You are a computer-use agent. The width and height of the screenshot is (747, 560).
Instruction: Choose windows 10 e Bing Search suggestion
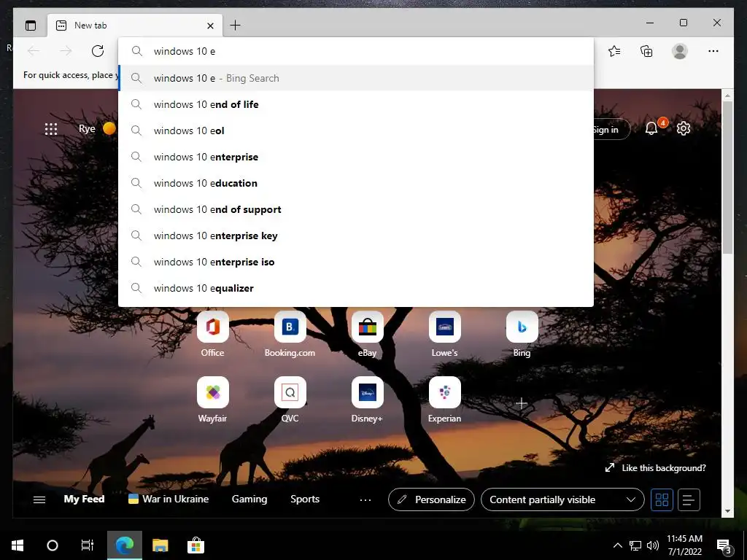point(356,78)
